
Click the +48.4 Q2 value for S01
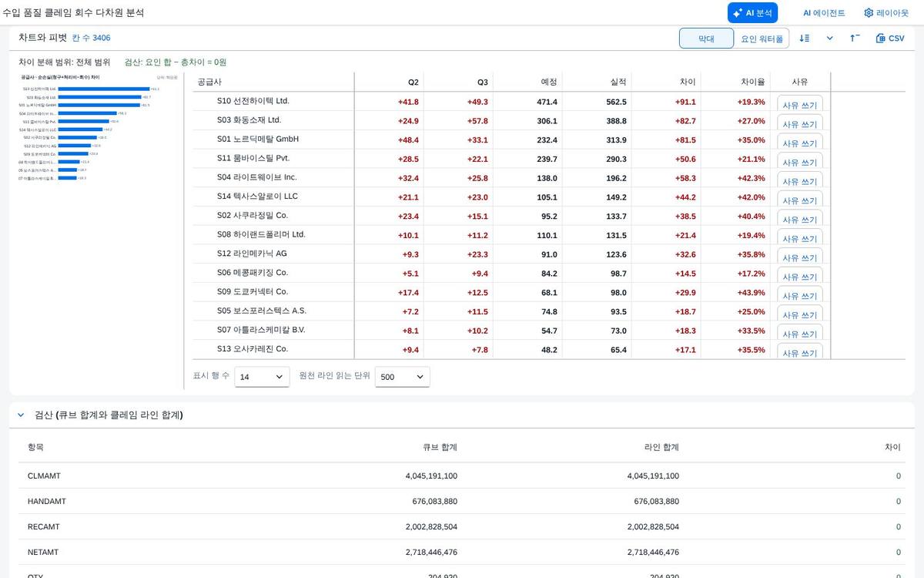click(x=408, y=140)
